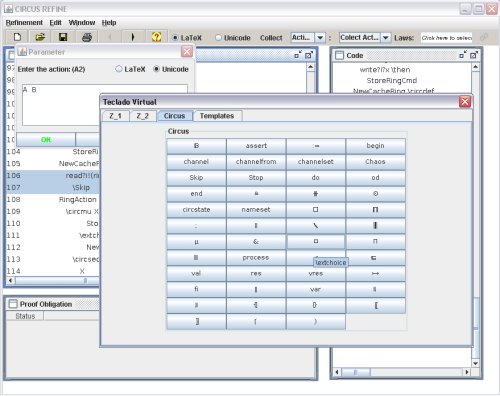Click the channelfrom key

(x=256, y=162)
